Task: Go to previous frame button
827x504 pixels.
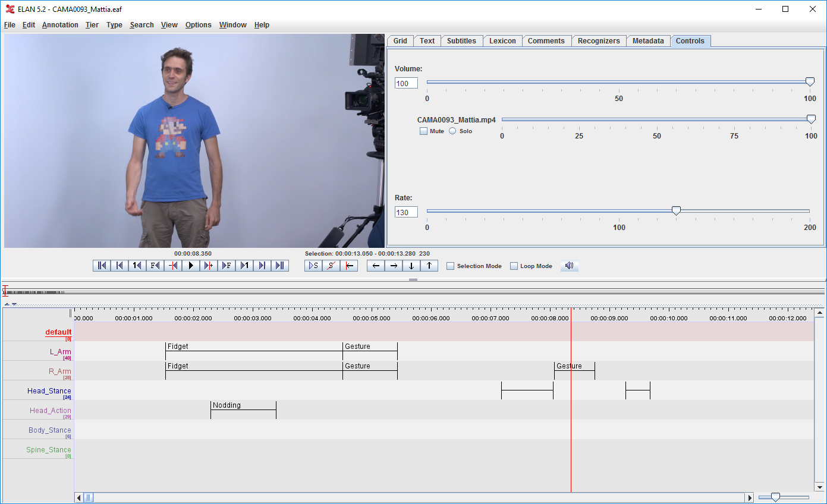Action: [x=155, y=266]
